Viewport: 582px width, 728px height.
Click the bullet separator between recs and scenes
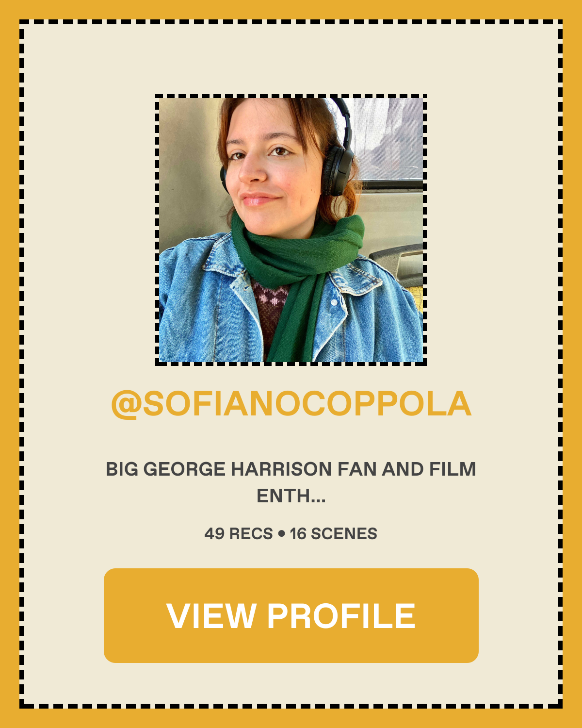point(281,534)
